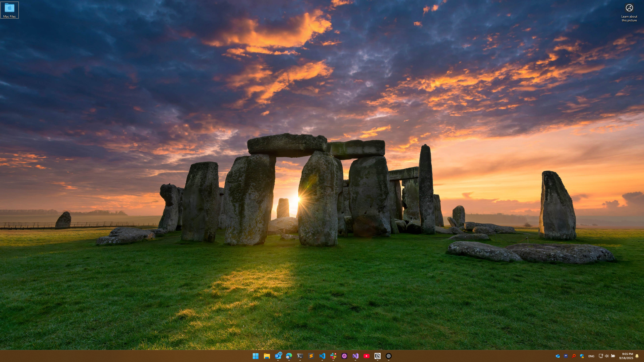644x362 pixels.
Task: Open Slack from the taskbar
Action: [x=333, y=356]
